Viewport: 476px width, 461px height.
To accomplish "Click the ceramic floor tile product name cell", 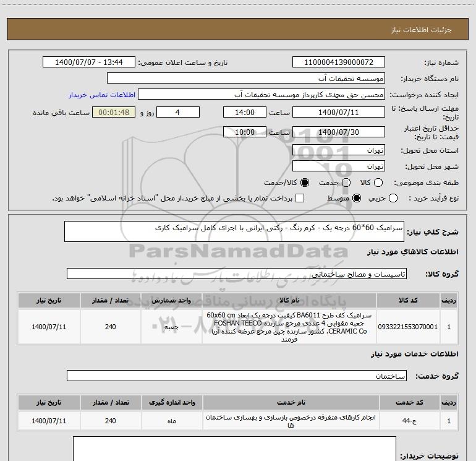I will 289,327.
